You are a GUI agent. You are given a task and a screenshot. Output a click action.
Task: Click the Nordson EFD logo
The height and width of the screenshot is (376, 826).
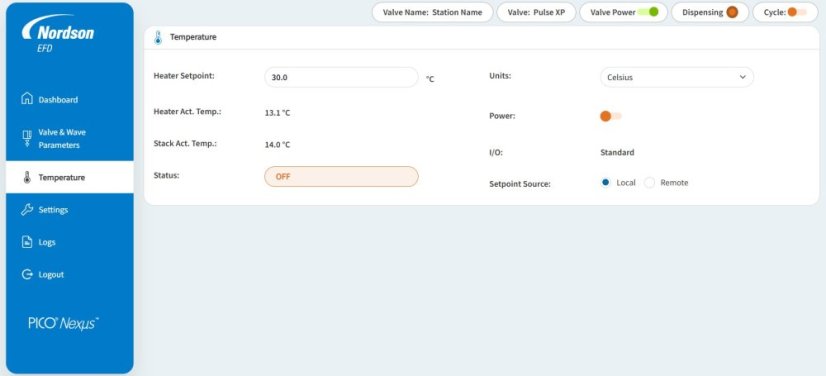pyautogui.click(x=57, y=34)
